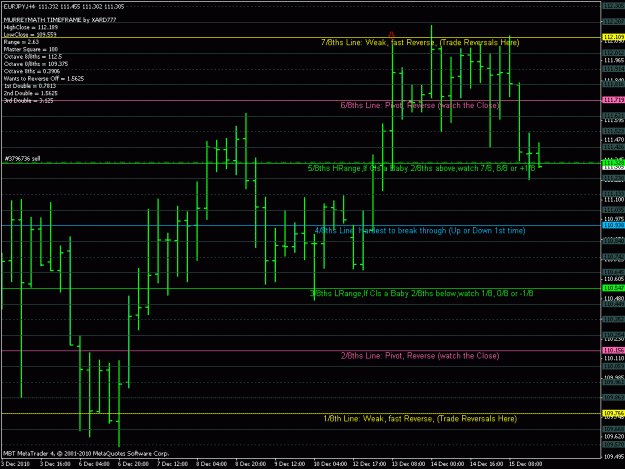The image size is (625, 469).
Task: Click the '14 Dec 16:00' time axis label
Action: pos(487,464)
